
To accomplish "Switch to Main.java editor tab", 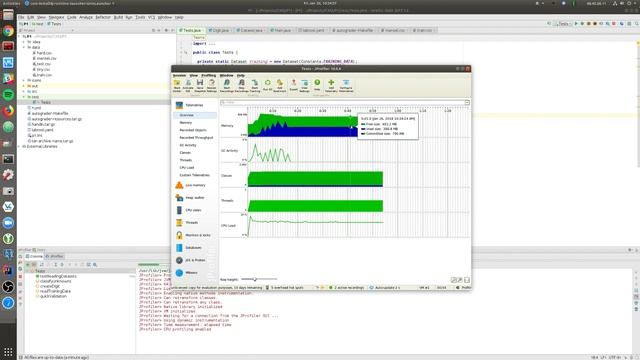I will coord(281,30).
